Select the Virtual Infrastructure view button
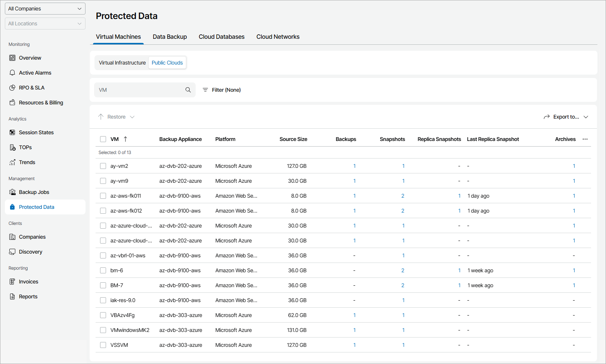 [x=122, y=63]
